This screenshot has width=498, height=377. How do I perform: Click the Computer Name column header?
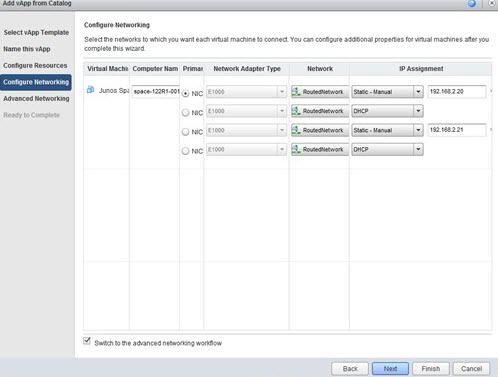[x=155, y=69]
